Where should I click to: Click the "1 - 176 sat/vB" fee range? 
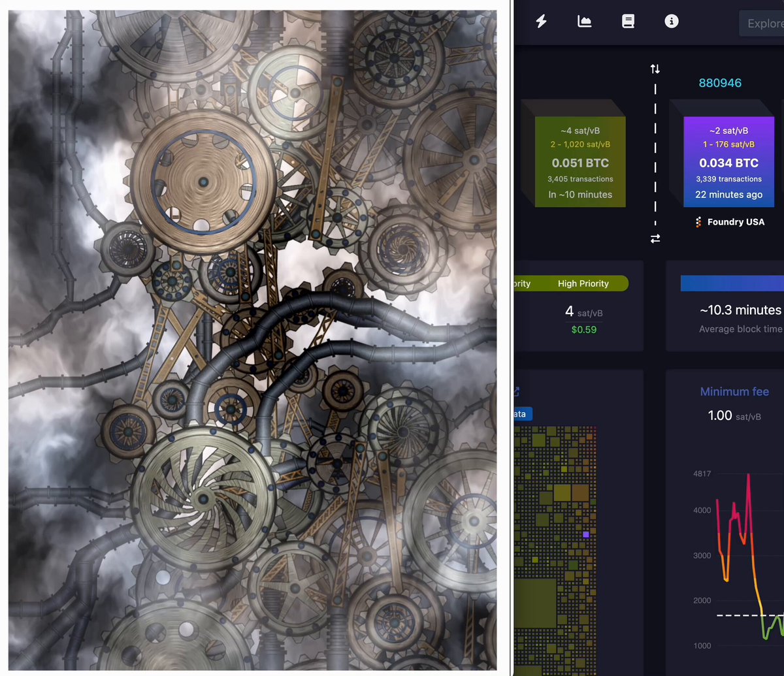(x=729, y=144)
